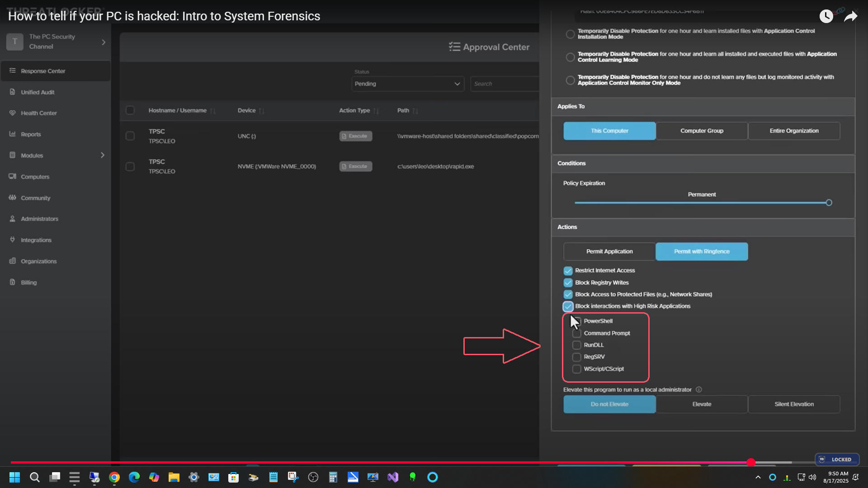Select the Entire Organization tab
The width and height of the screenshot is (868, 488).
(794, 131)
